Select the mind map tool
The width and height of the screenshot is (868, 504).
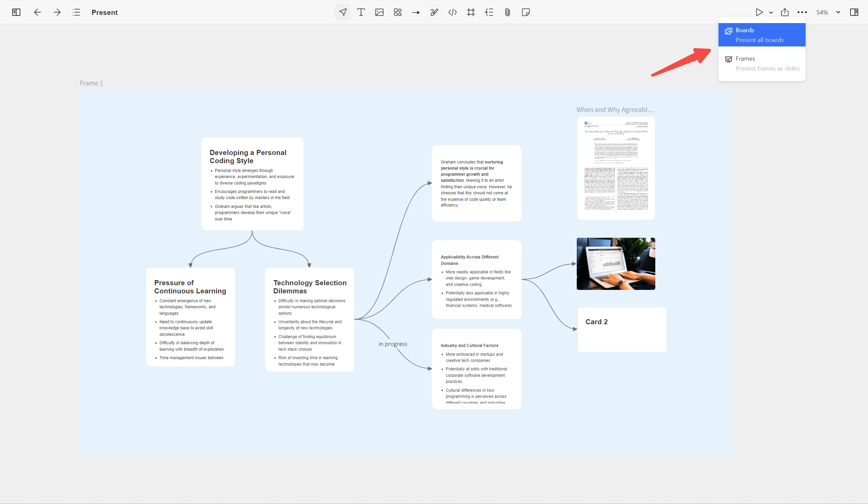489,13
